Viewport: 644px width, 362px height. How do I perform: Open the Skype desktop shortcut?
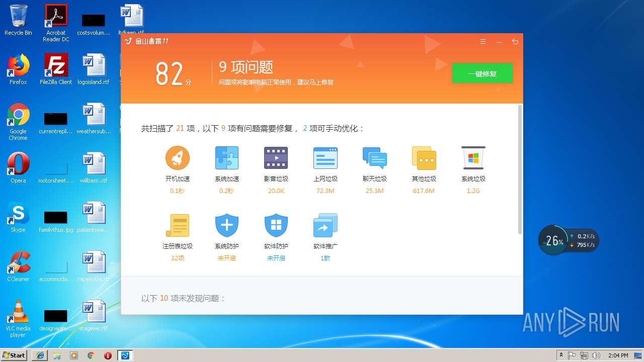point(18,217)
